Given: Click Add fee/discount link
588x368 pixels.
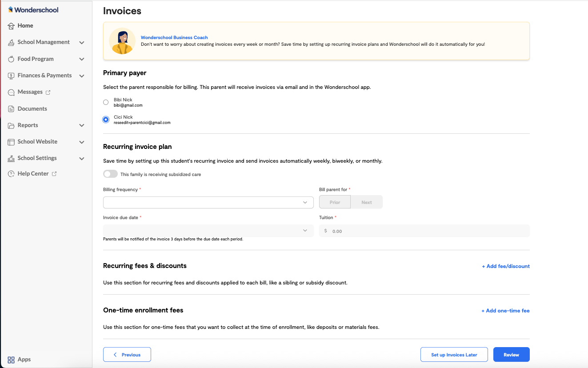Looking at the screenshot, I should click(x=506, y=266).
